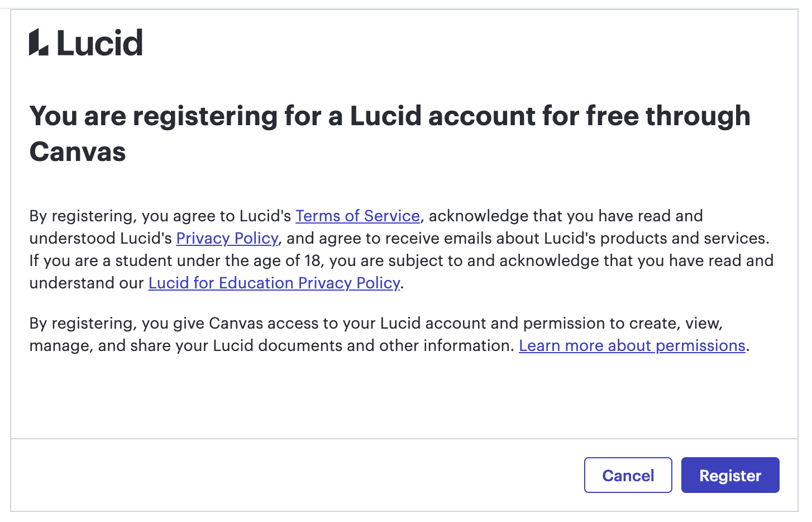
Task: Click the Lucid logo mark icon
Action: point(39,42)
